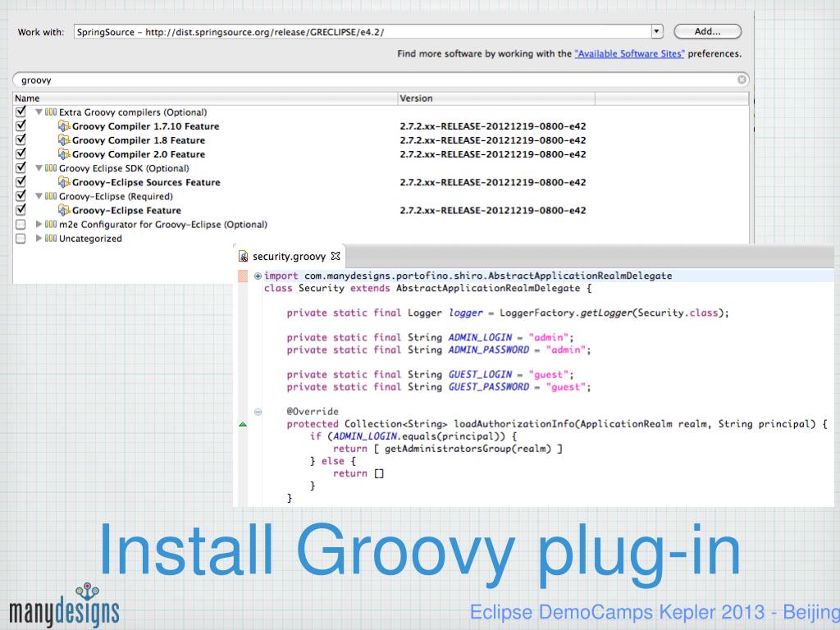Collapse the Groovy-Eclipse (Required) category
The width and height of the screenshot is (840, 630).
tap(39, 196)
